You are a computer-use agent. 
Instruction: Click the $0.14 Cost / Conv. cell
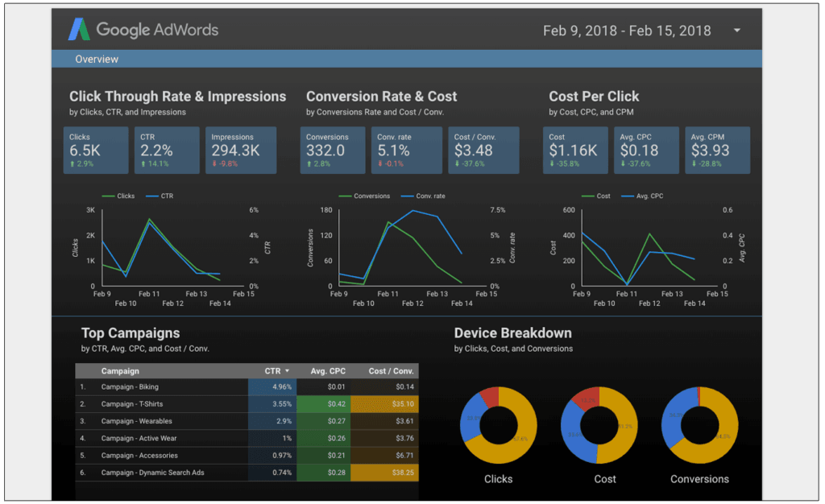[x=384, y=386]
